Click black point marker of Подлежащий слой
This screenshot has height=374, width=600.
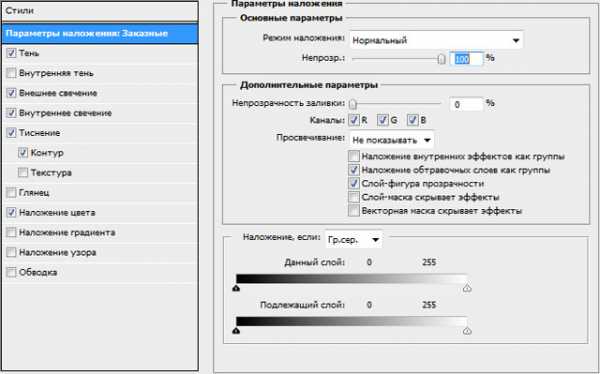[x=236, y=330]
